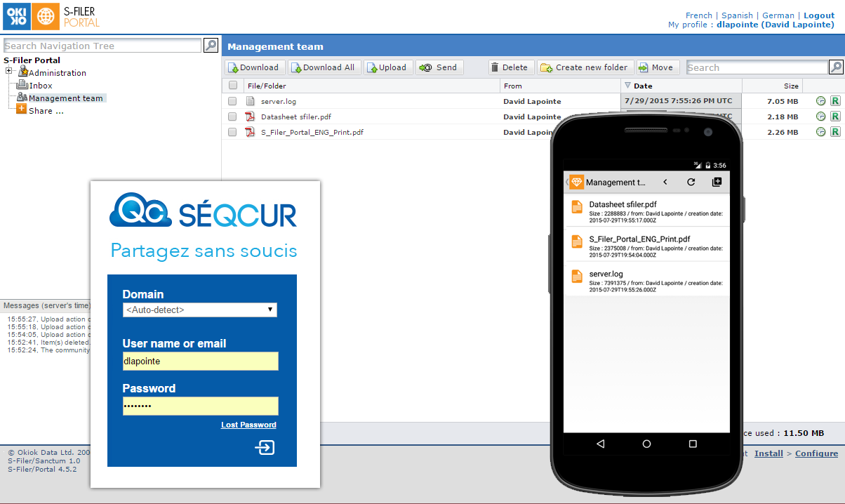Tick the checkbox for Datasheet sfiler.pdf
Image resolution: width=845 pixels, height=504 pixels.
[x=232, y=117]
